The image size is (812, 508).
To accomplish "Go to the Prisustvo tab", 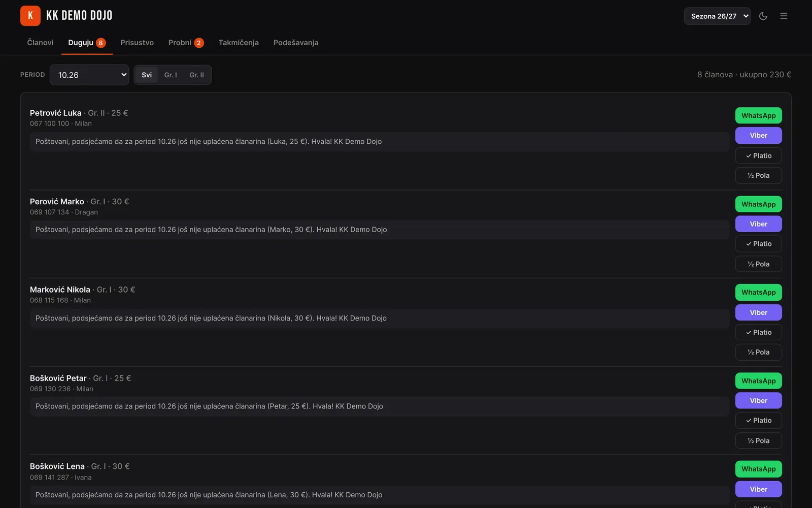I will [x=137, y=43].
